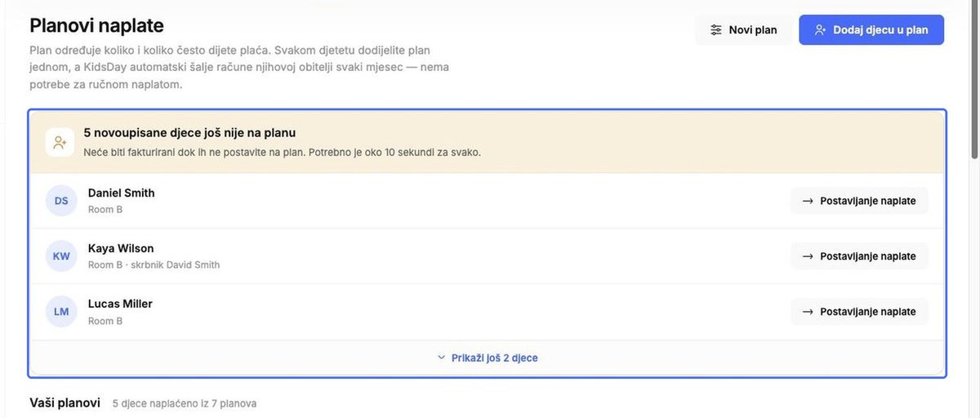Click the skrbnik David Smith label
This screenshot has height=418, width=980.
(175, 265)
